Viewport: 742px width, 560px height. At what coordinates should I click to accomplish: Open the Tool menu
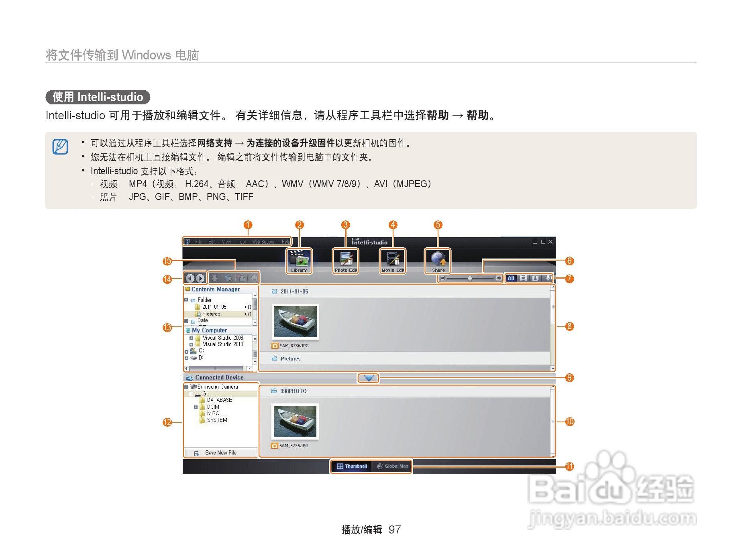(x=241, y=242)
